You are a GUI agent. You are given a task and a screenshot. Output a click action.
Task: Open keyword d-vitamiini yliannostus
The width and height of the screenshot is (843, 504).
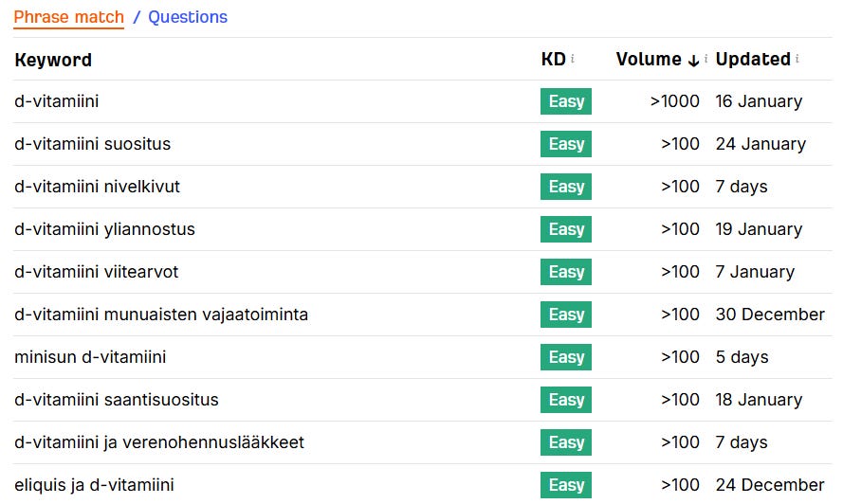[104, 229]
